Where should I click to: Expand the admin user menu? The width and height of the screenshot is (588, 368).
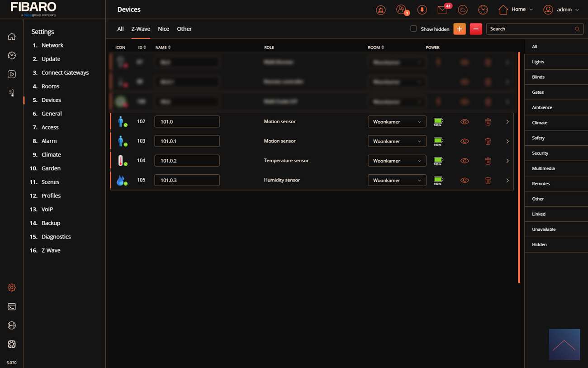pyautogui.click(x=561, y=10)
